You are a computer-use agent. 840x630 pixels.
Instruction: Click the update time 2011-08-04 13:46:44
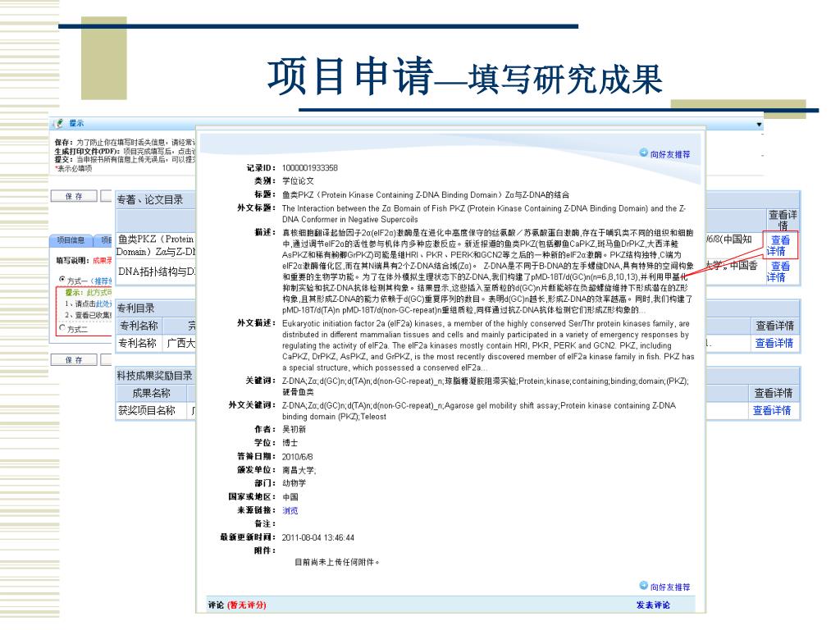coord(317,537)
